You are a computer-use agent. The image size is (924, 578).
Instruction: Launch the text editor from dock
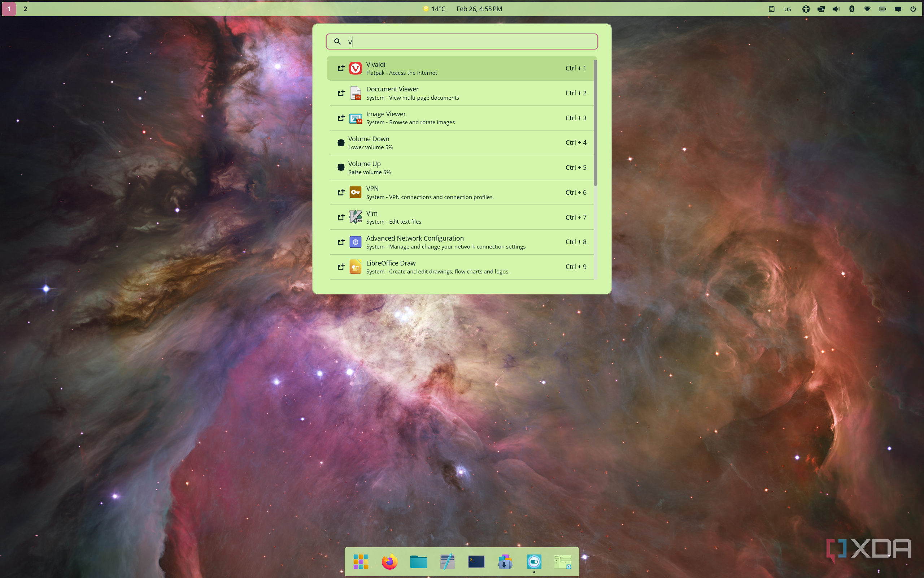tap(447, 561)
